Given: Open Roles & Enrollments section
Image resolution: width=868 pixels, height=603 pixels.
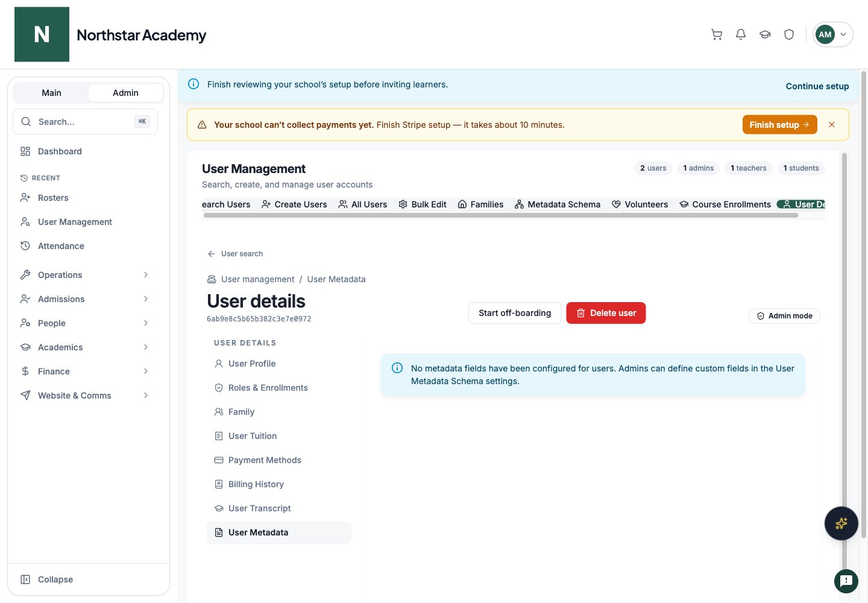Looking at the screenshot, I should pyautogui.click(x=279, y=388).
